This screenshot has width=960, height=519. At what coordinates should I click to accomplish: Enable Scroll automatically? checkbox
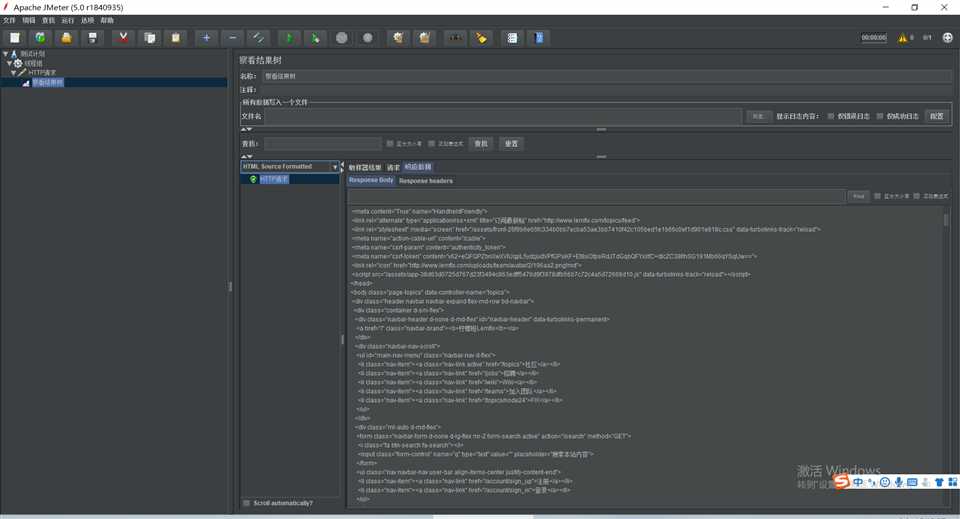[246, 503]
